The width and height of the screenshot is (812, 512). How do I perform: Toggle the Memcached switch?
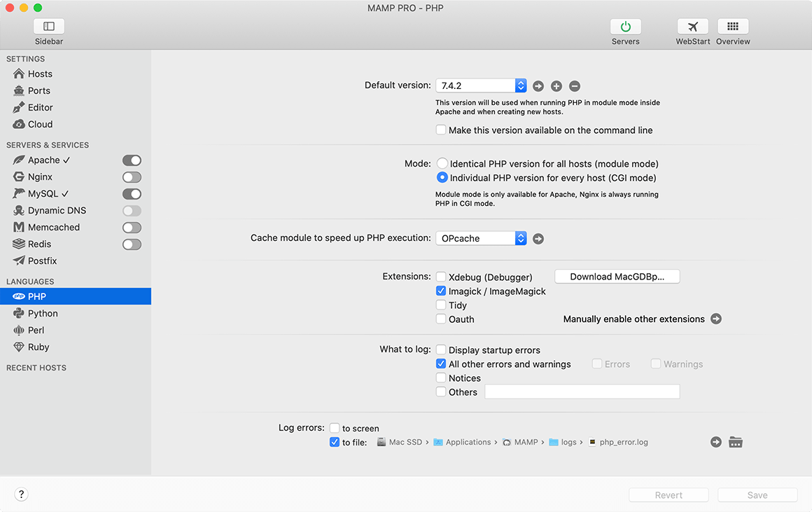point(132,228)
